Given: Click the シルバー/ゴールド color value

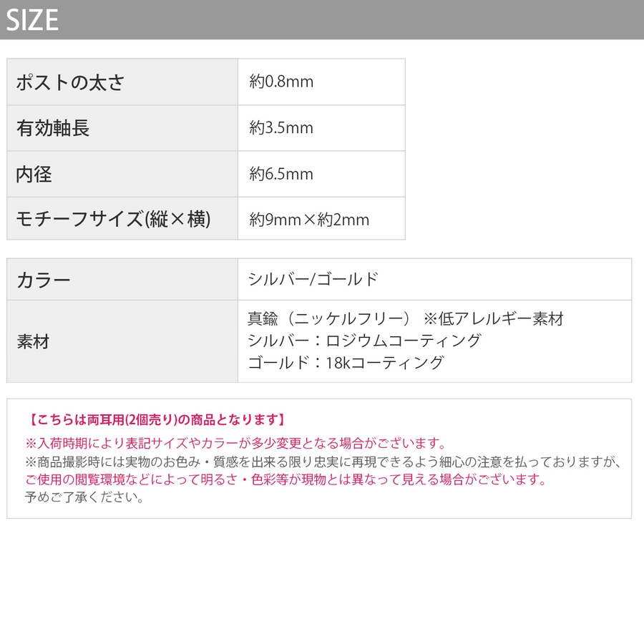Looking at the screenshot, I should tap(313, 280).
